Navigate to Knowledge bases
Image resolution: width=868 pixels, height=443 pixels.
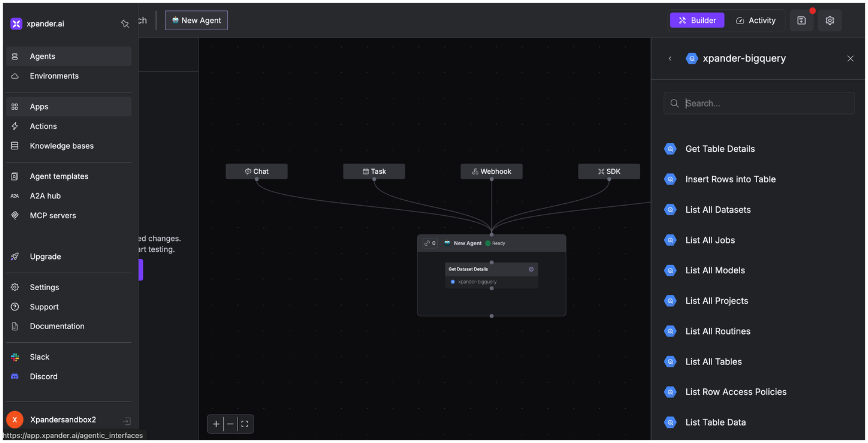click(62, 146)
